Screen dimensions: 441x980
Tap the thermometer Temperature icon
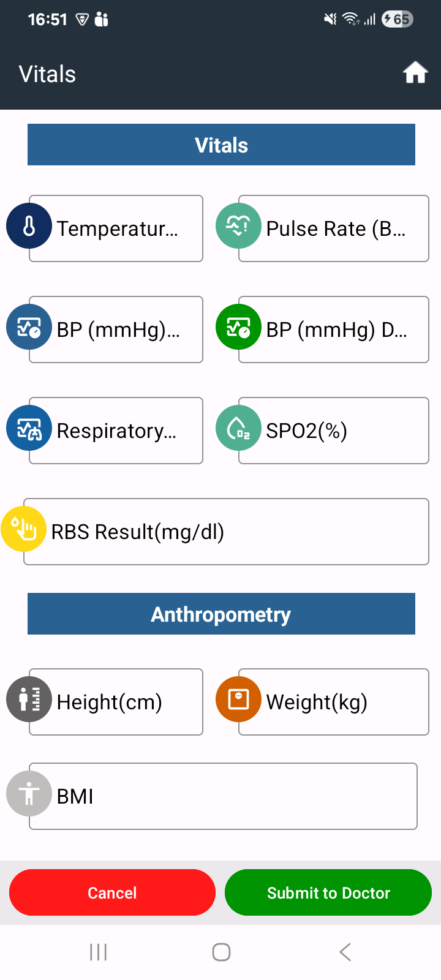click(x=29, y=226)
